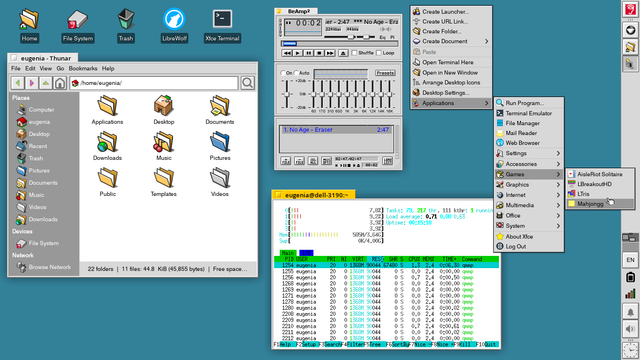This screenshot has height=360, width=640.
Task: Expand the Settings submenu
Action: tap(529, 153)
